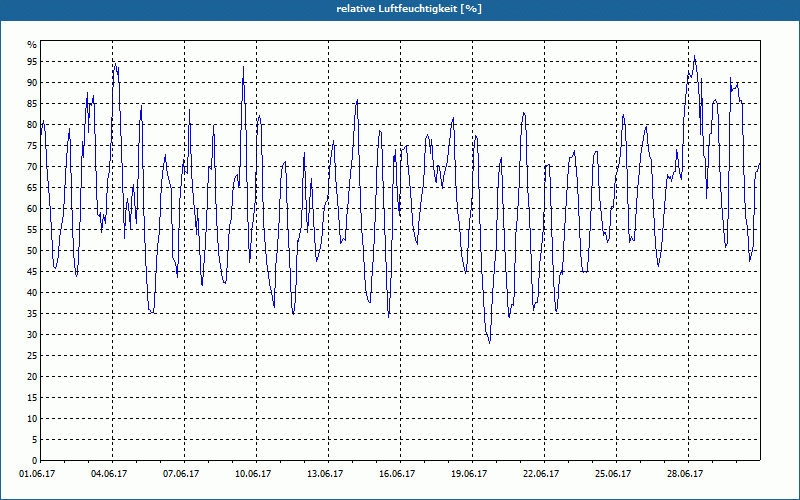Click the y-axis value 5
Image resolution: width=800 pixels, height=500 pixels.
[35, 439]
